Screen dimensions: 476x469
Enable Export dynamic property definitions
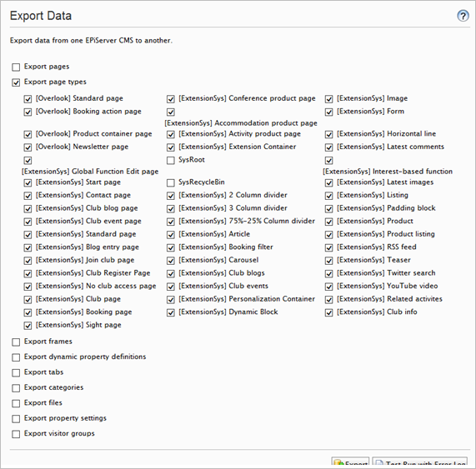point(16,357)
